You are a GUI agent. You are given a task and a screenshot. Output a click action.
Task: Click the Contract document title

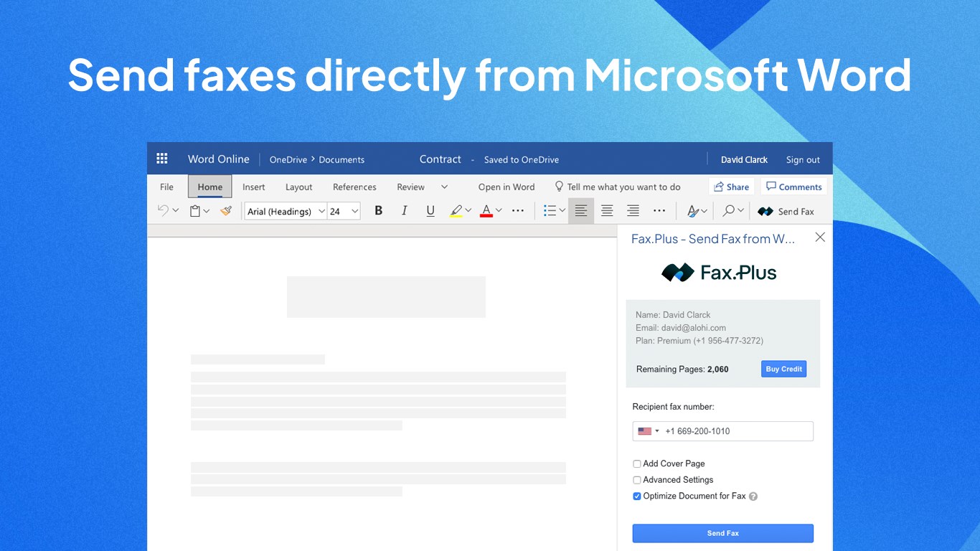coord(440,159)
